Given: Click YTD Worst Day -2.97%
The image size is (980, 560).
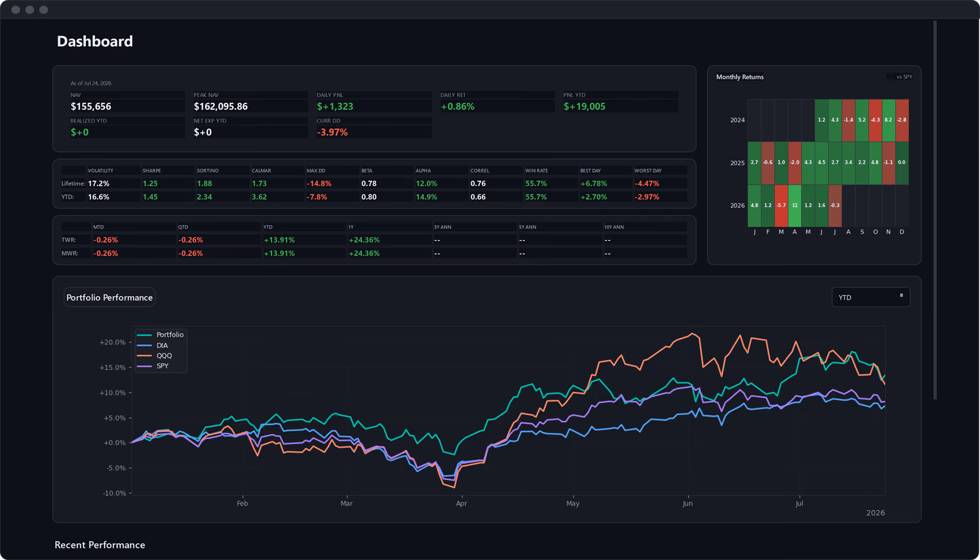Looking at the screenshot, I should pos(647,197).
